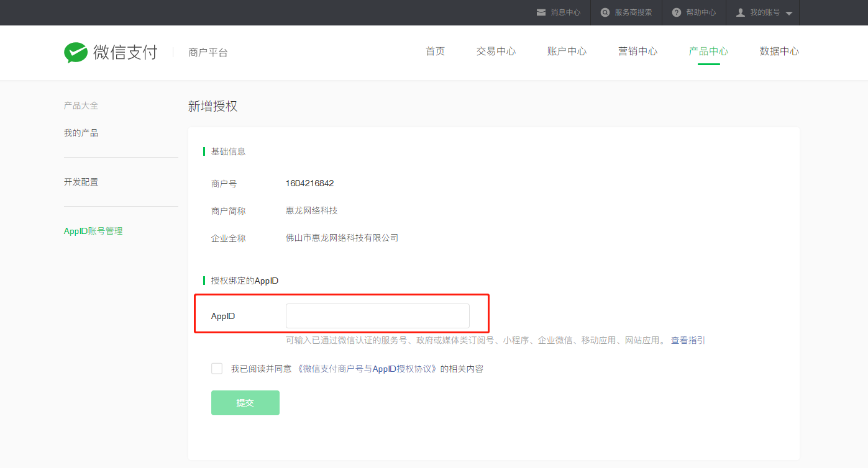Screen dimensions: 868x468
Task: Open 开发配置 in sidebar
Action: 81,182
